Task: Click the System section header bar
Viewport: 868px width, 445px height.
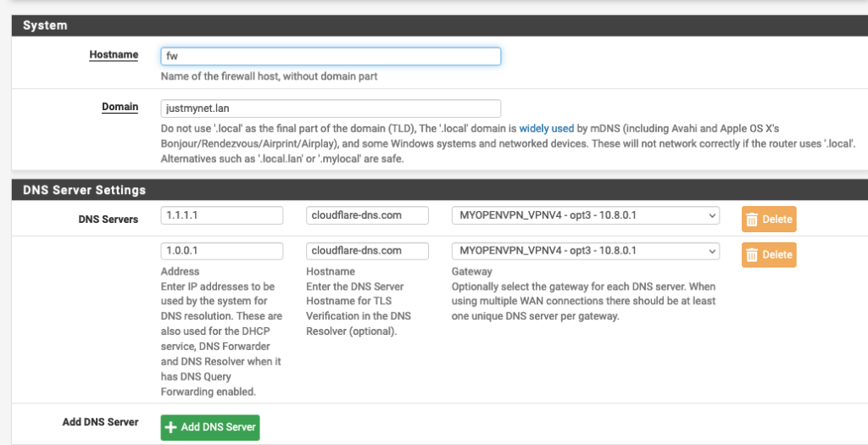Action: click(440, 25)
